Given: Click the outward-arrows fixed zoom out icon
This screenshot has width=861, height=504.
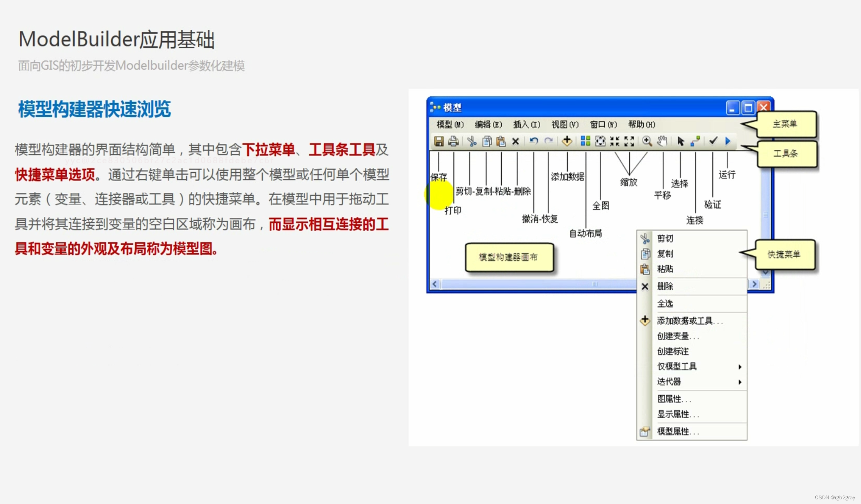Looking at the screenshot, I should 629,141.
